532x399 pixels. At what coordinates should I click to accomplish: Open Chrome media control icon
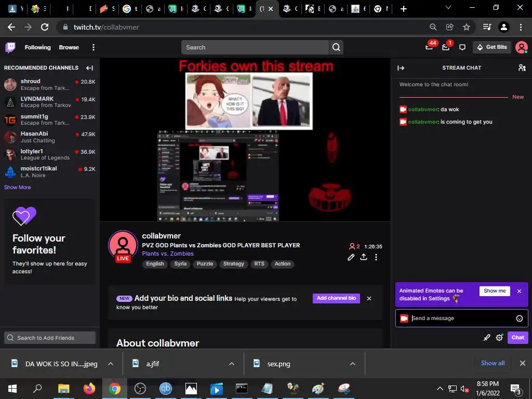pos(487,27)
